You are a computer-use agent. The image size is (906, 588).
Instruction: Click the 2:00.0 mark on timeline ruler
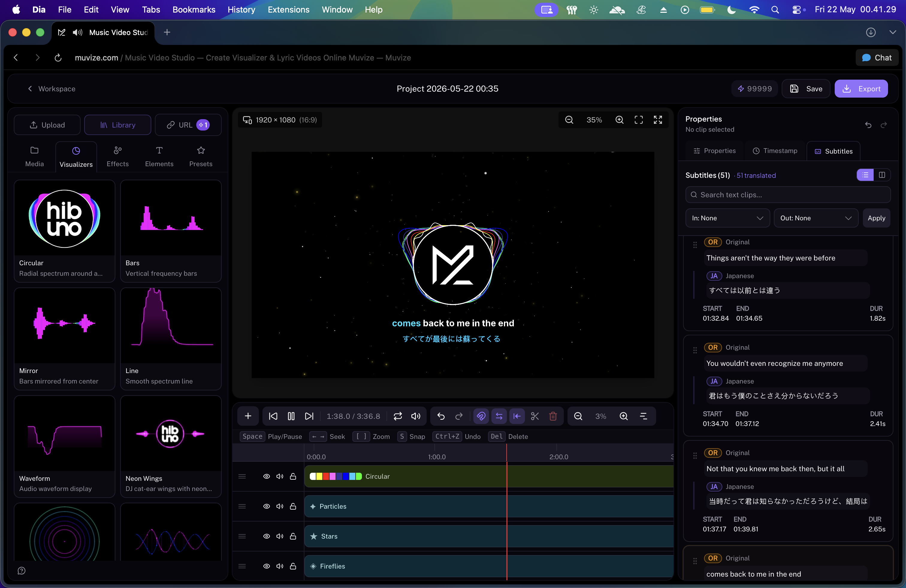point(558,457)
